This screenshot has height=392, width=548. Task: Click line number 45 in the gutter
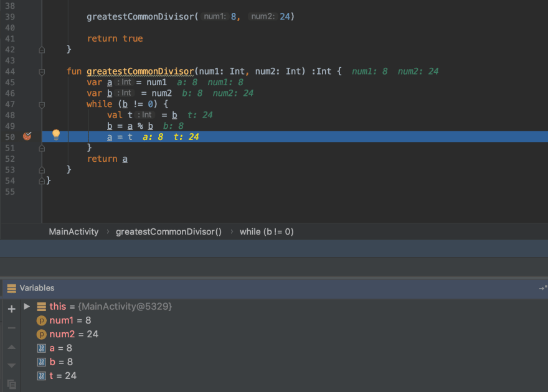tap(10, 82)
